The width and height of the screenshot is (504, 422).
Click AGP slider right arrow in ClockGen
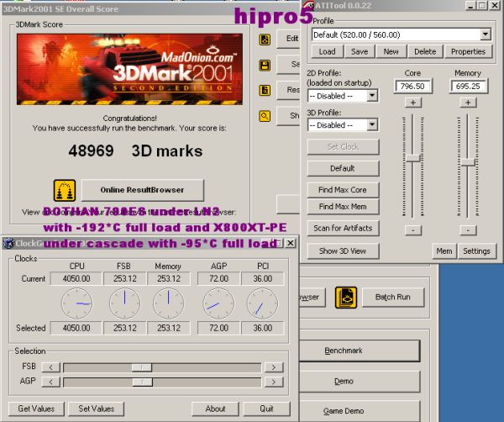(x=274, y=382)
